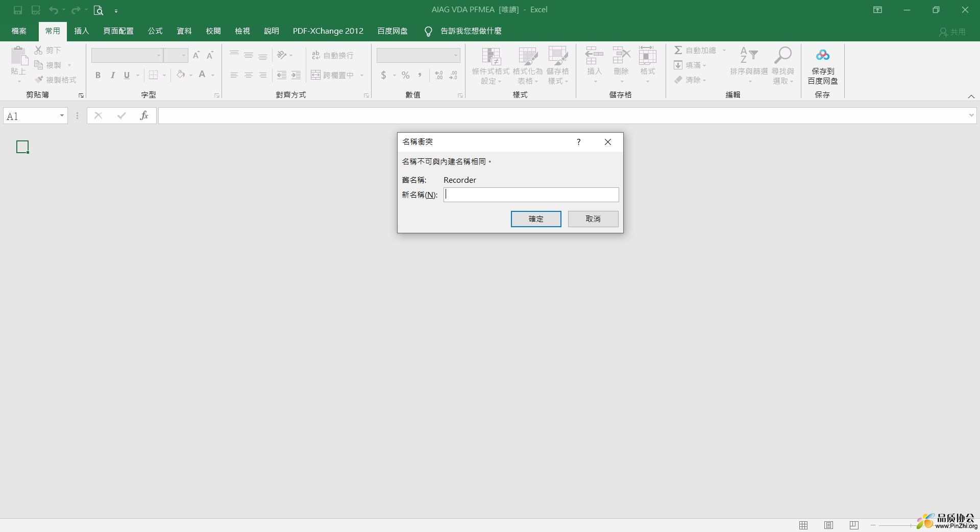Click the Save icon in quick access toolbar
Screen dimensions: 980x532
coord(18,10)
